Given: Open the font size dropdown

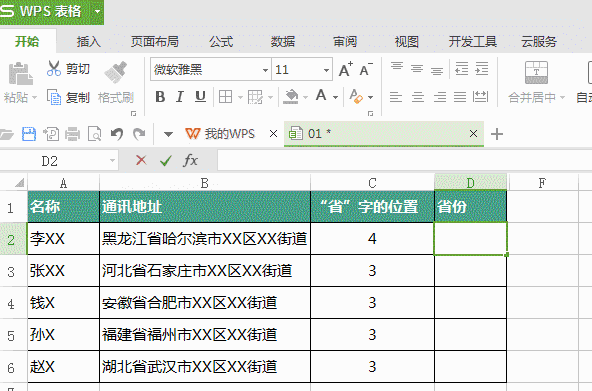Looking at the screenshot, I should (326, 70).
